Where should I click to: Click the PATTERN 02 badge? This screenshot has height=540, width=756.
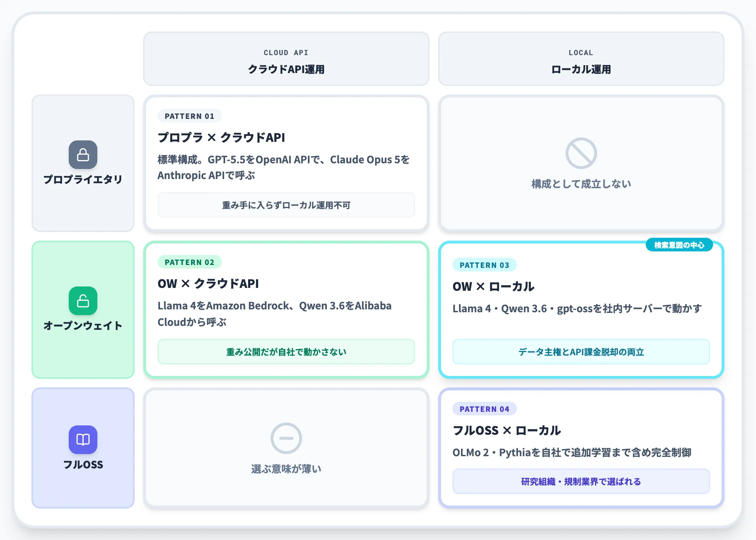189,262
